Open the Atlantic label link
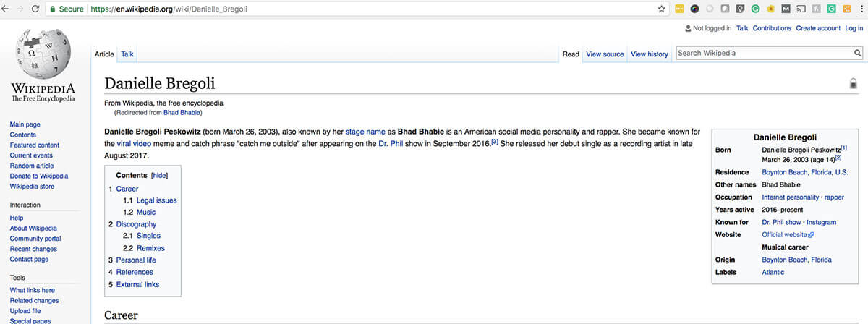 [773, 272]
